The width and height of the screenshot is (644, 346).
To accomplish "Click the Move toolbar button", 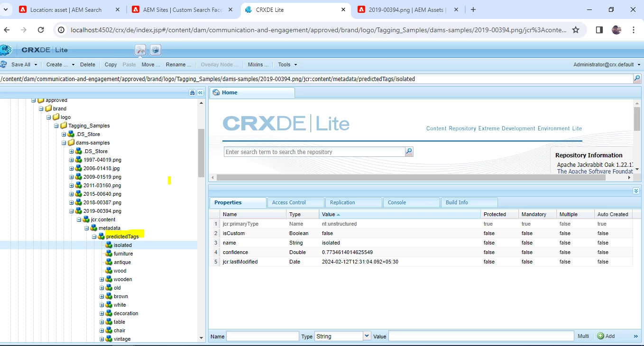I will point(151,64).
